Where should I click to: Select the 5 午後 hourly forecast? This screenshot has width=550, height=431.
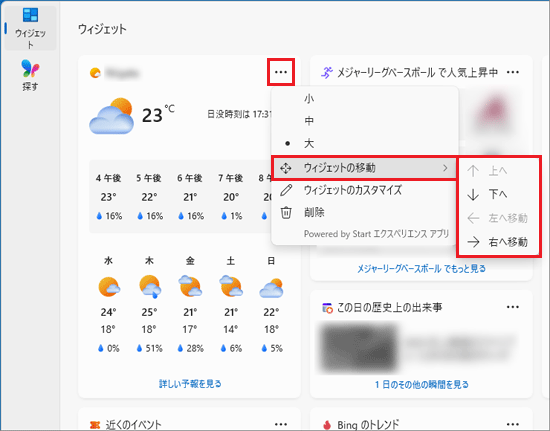click(149, 197)
